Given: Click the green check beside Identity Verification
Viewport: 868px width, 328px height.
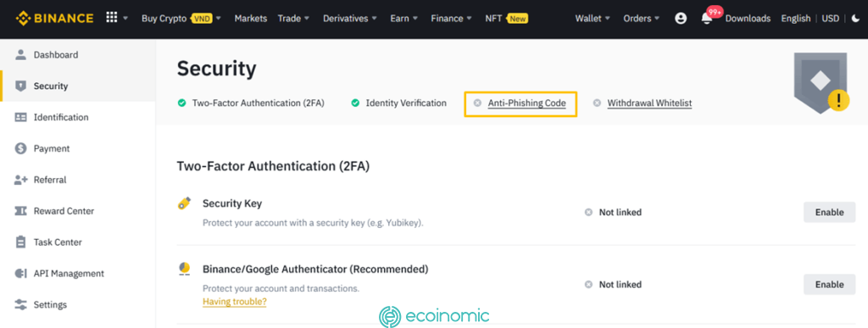Looking at the screenshot, I should pyautogui.click(x=355, y=103).
